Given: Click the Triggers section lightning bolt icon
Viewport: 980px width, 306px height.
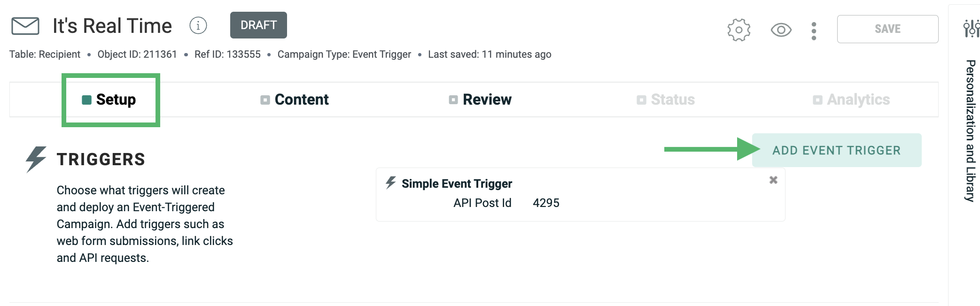Looking at the screenshot, I should point(36,159).
